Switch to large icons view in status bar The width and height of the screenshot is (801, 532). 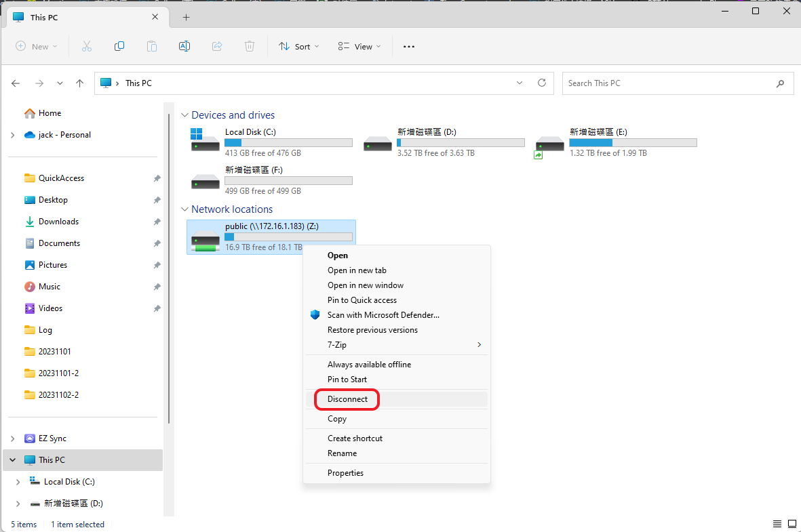[x=791, y=525]
